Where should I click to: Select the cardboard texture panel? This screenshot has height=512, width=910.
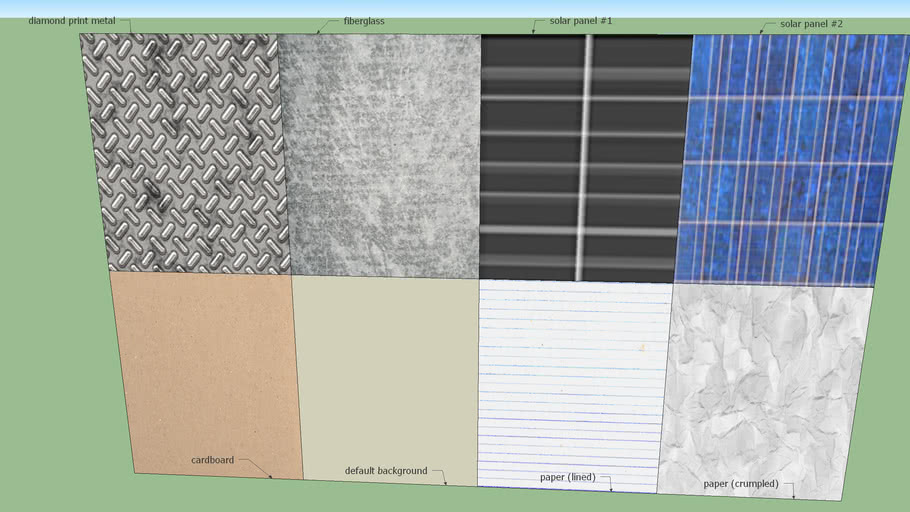[x=208, y=375]
